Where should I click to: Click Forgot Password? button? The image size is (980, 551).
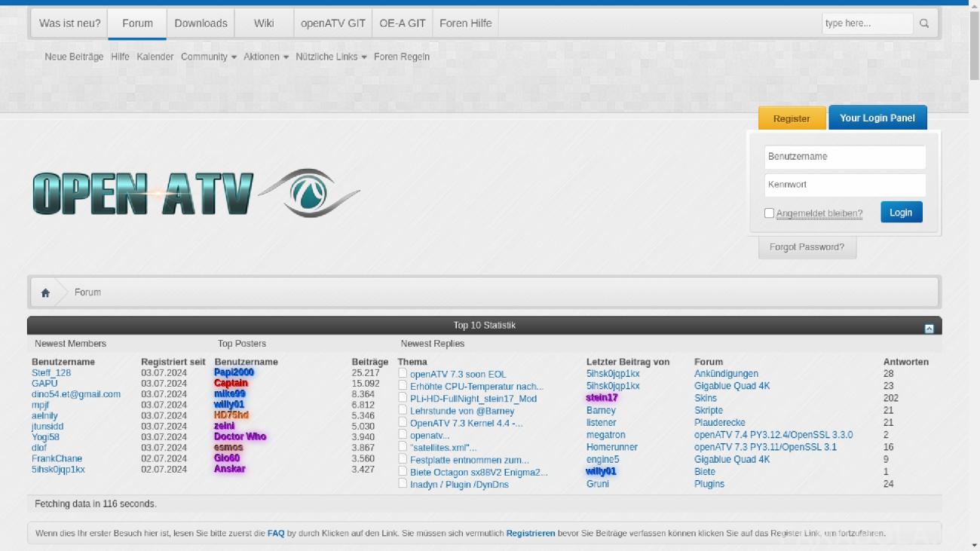coord(807,247)
